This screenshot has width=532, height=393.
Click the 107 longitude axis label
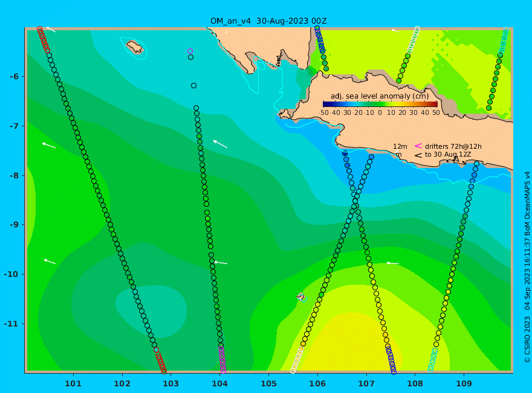coord(366,384)
